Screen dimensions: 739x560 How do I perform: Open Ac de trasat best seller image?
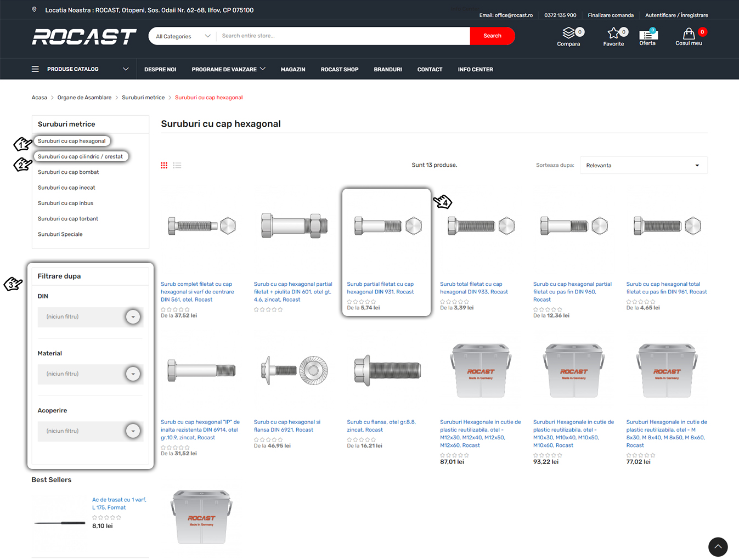coord(60,523)
